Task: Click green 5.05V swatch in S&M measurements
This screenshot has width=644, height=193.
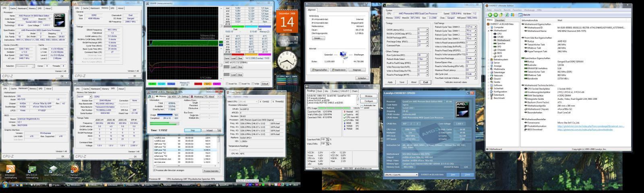Action: 152,84
